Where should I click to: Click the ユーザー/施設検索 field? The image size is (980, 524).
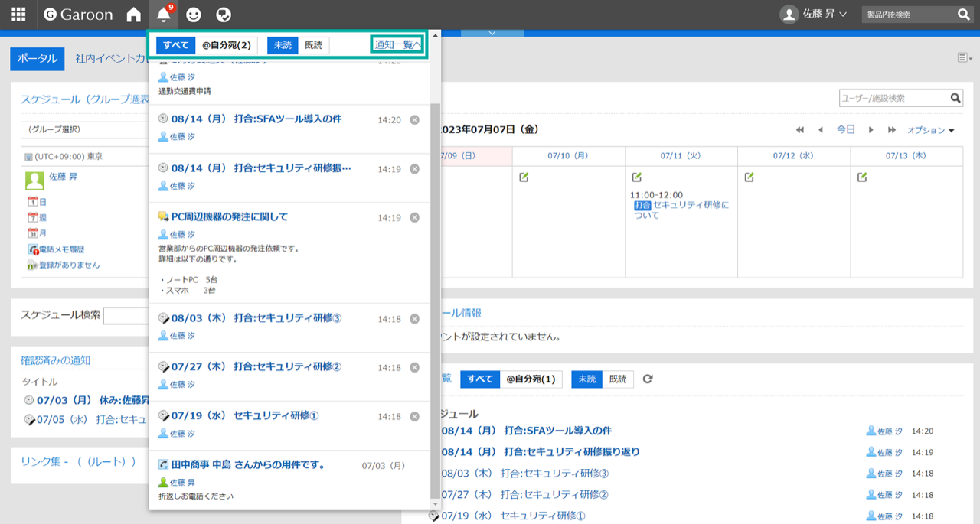894,98
